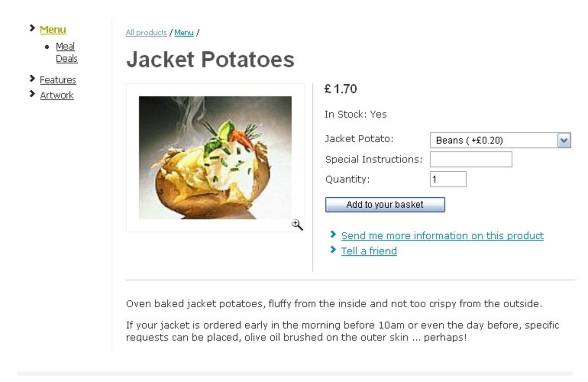Click the magnifier zoom icon under the photo
Viewport: 588px width, 382px height.
pyautogui.click(x=297, y=225)
